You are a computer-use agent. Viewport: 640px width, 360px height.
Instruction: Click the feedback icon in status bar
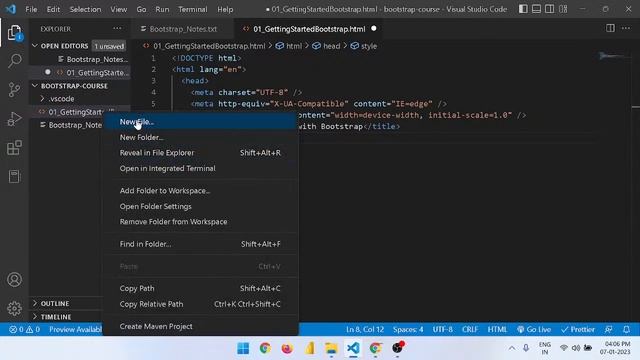coord(609,329)
